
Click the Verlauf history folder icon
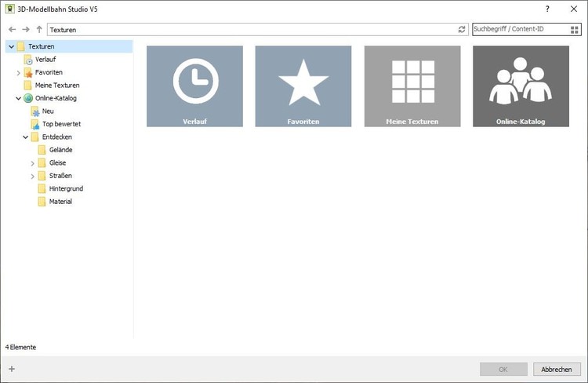[x=28, y=60]
